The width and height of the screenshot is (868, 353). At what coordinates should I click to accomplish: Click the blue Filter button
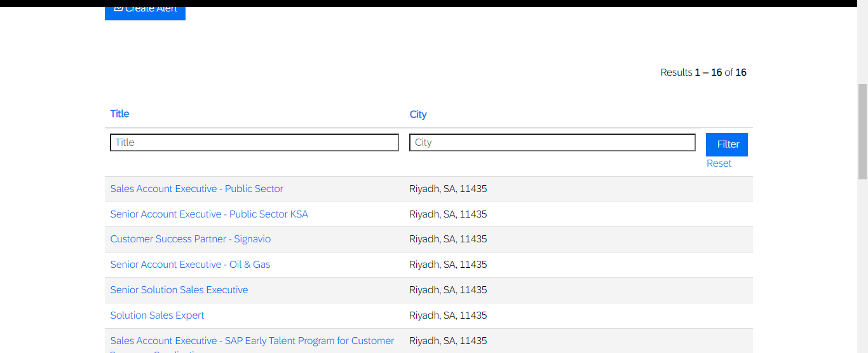pyautogui.click(x=727, y=144)
